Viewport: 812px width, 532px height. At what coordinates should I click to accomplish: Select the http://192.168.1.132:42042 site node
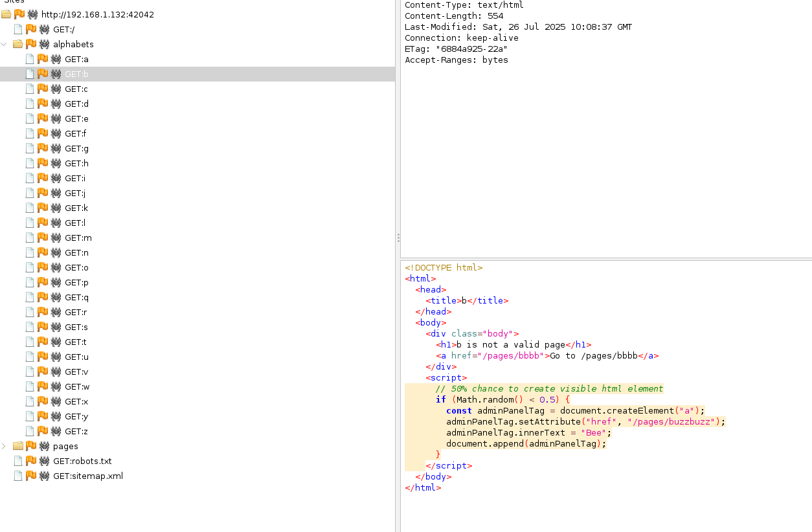[x=97, y=14]
